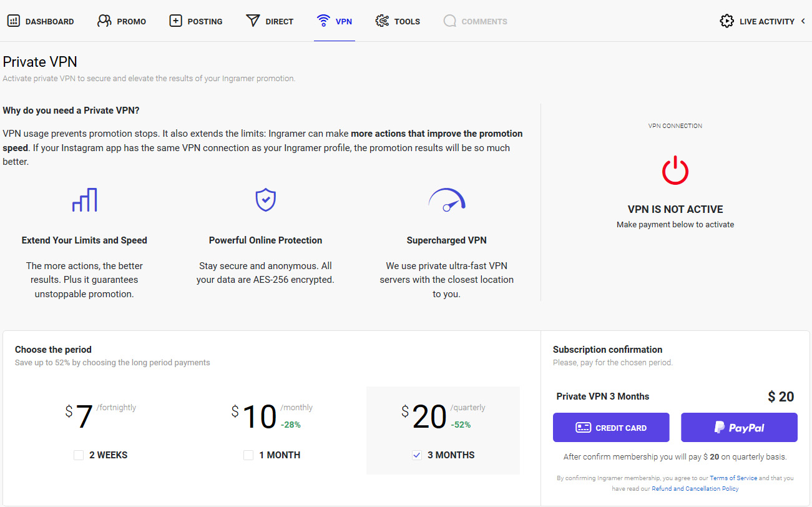Screen dimensions: 812x507
Task: Click the -28% discount label
Action: point(290,425)
